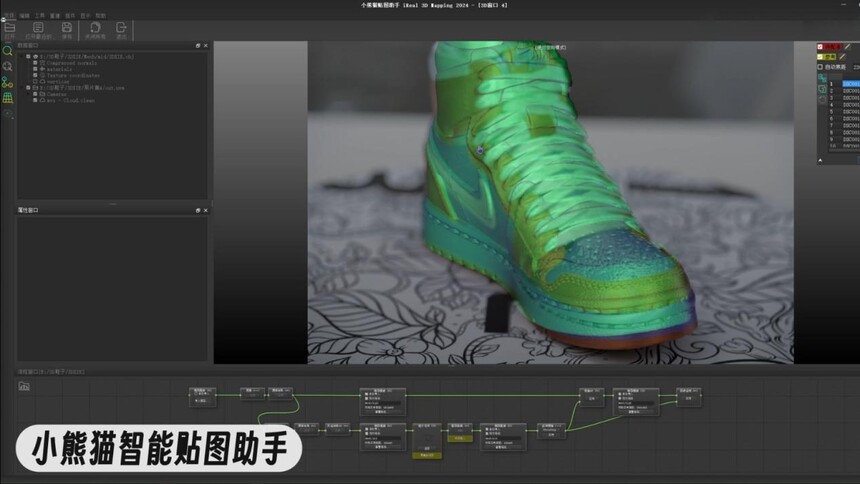The image size is (860, 484).
Task: Toggle the red label checkbox
Action: tap(820, 47)
